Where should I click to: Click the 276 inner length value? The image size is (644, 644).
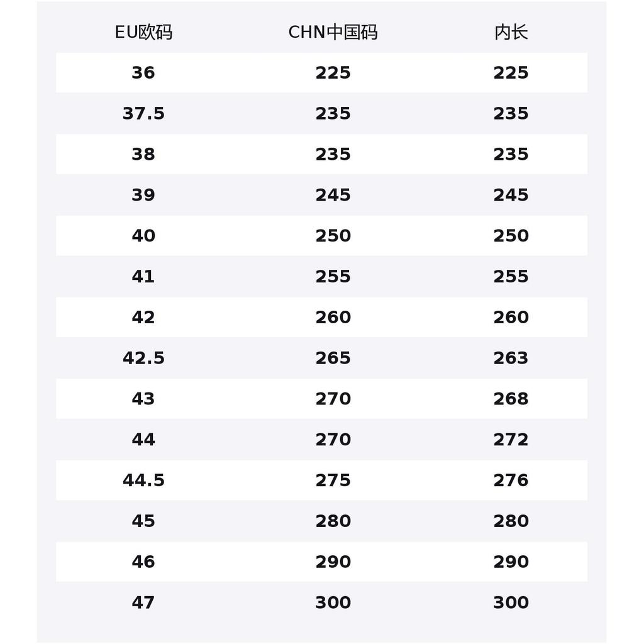coord(511,480)
